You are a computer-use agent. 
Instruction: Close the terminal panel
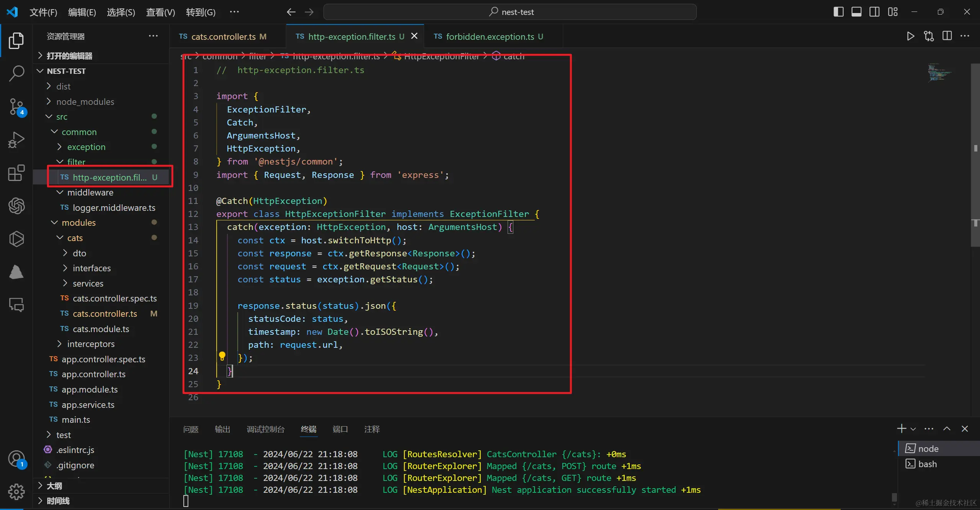965,429
